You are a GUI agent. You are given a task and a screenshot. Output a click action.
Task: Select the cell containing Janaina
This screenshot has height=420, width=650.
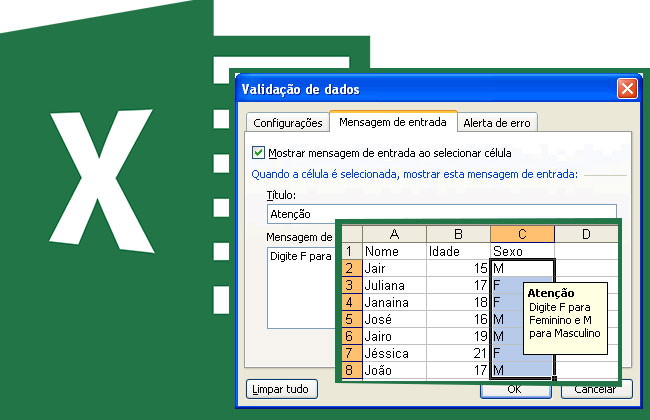[394, 302]
